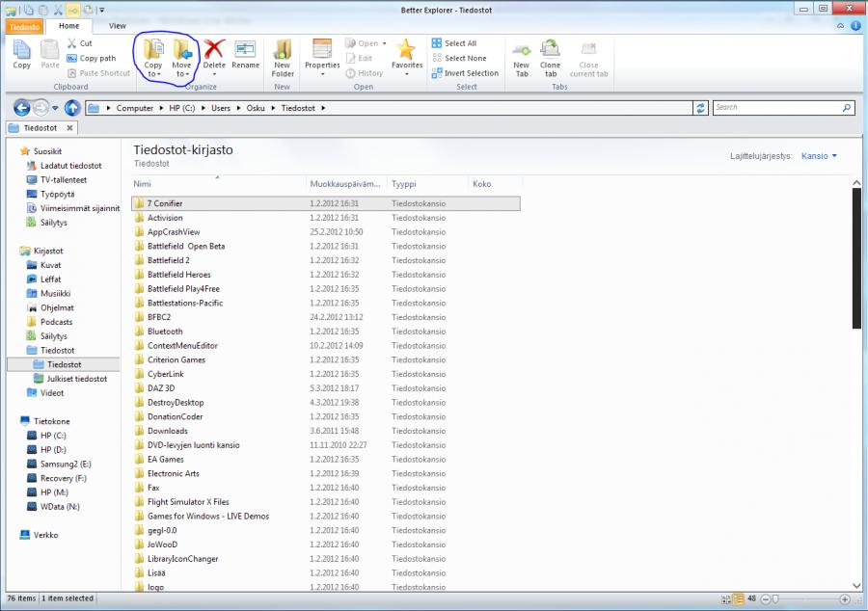
Task: Open the Back button history dropdown arrow
Action: (x=56, y=108)
